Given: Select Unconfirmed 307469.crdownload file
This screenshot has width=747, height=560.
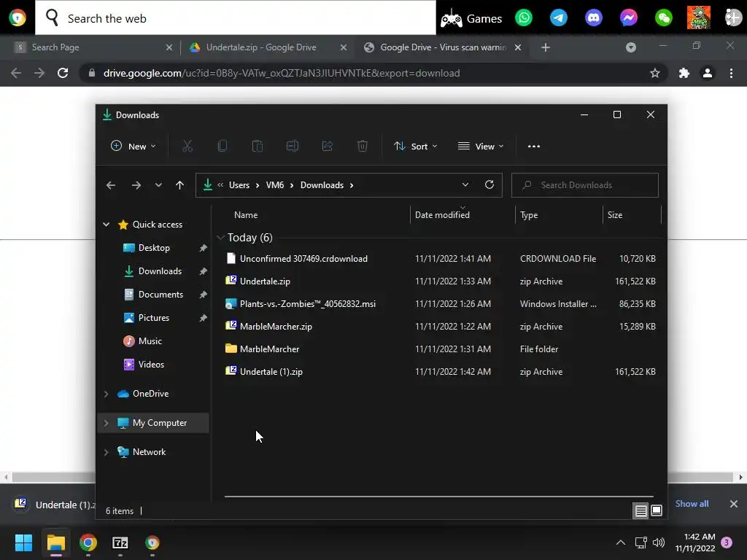Looking at the screenshot, I should point(441,259).
